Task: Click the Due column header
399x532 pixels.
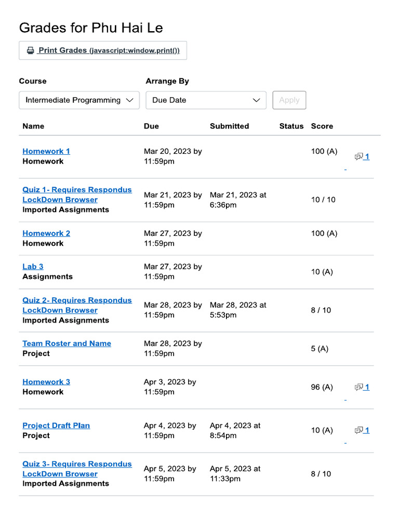Action: (151, 126)
